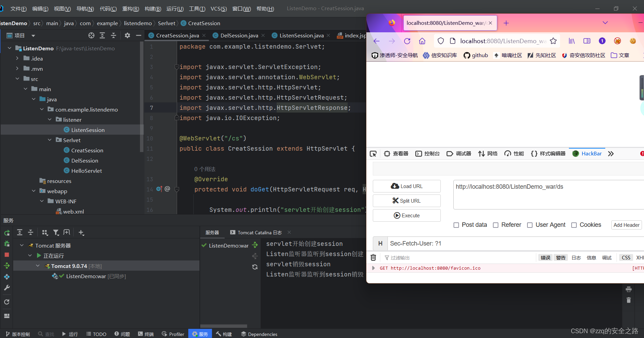Open the 控制台 devtools tab
This screenshot has height=338, width=644.
(428, 154)
